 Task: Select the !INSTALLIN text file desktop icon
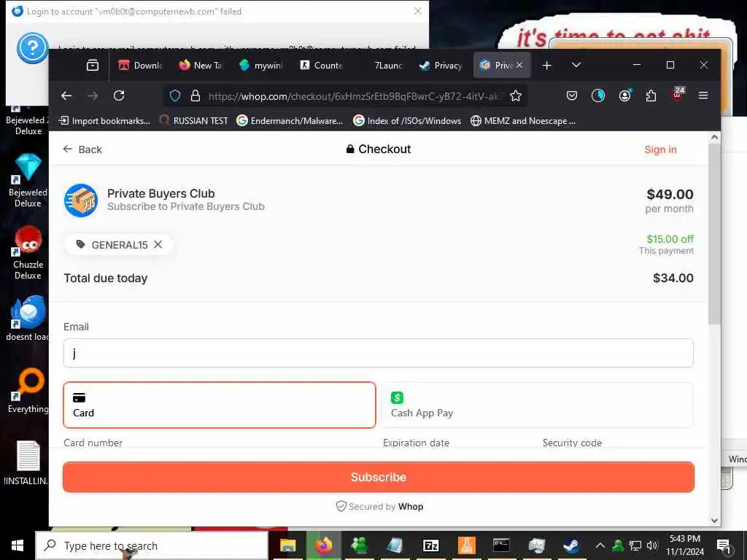pyautogui.click(x=28, y=463)
